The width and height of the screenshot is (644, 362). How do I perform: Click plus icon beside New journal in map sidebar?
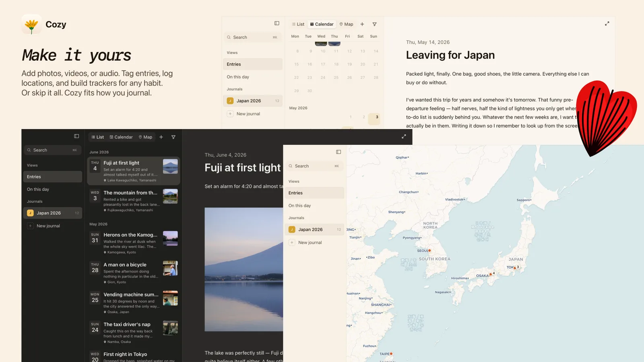click(x=292, y=243)
